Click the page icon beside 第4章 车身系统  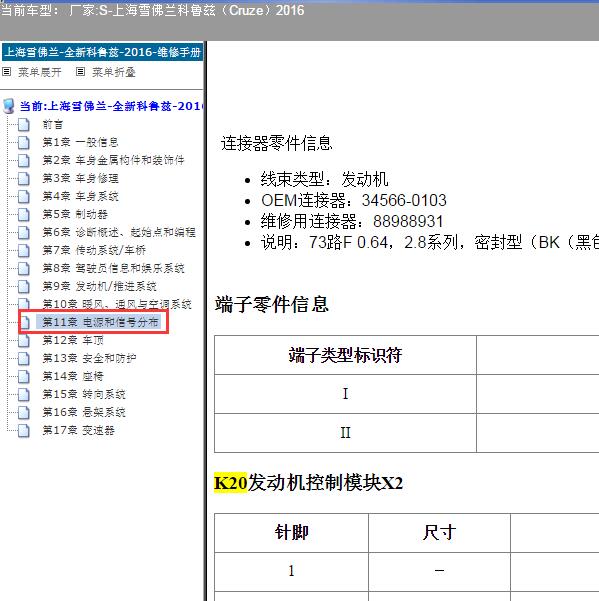(x=24, y=196)
